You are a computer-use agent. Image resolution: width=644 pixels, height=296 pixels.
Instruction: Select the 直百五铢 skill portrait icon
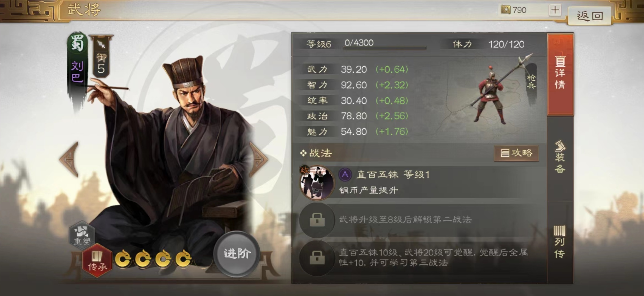317,182
